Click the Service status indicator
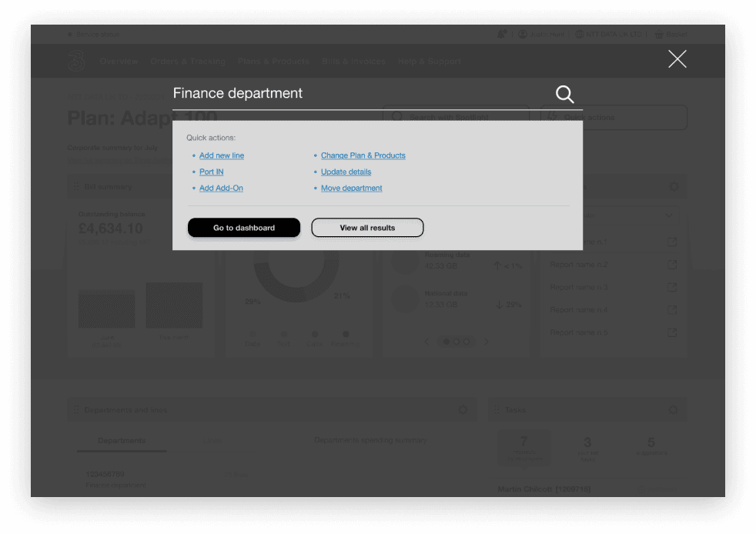The width and height of the screenshot is (756, 534). pos(93,34)
